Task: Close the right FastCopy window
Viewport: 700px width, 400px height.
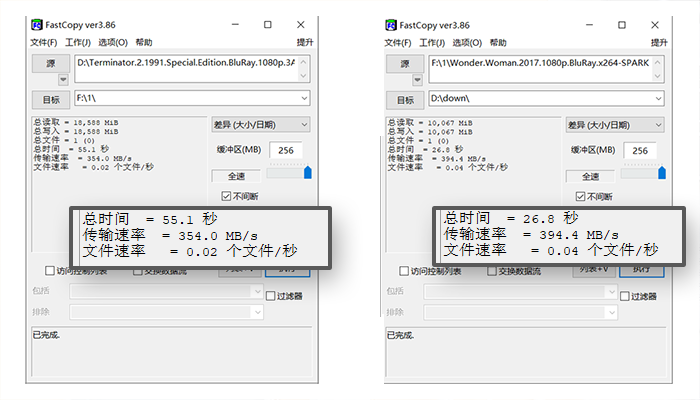Action: [x=655, y=25]
